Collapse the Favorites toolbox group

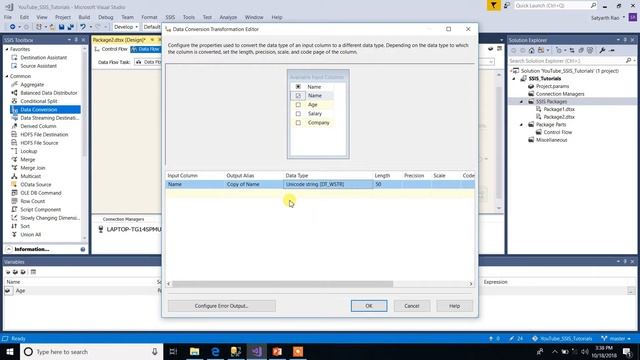pos(7,49)
